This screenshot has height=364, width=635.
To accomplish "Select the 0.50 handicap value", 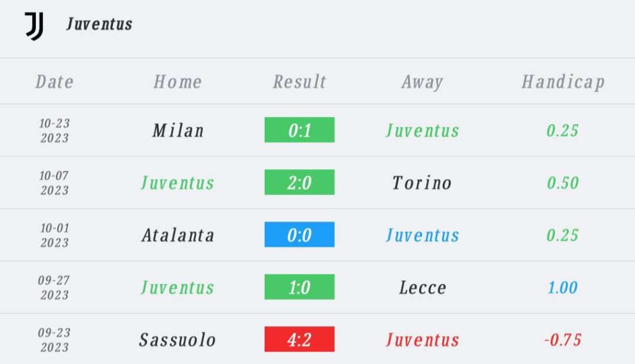I will (563, 182).
